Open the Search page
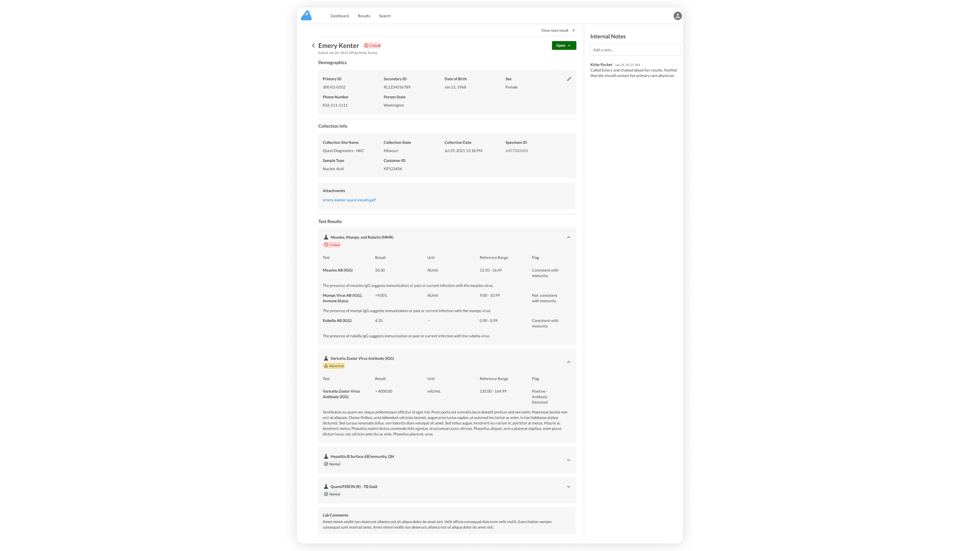Viewport: 980px width, 551px height. [384, 16]
